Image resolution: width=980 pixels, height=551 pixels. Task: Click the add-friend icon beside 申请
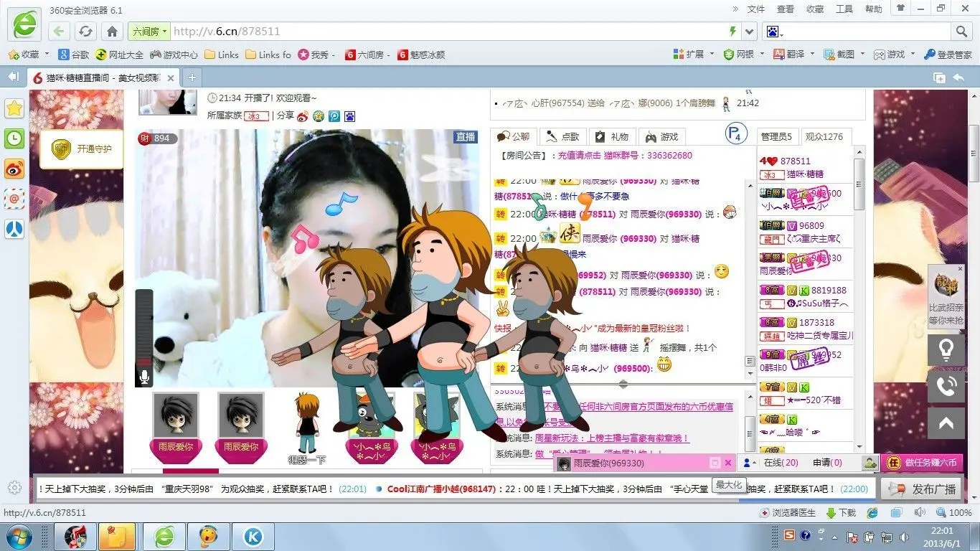pyautogui.click(x=870, y=463)
